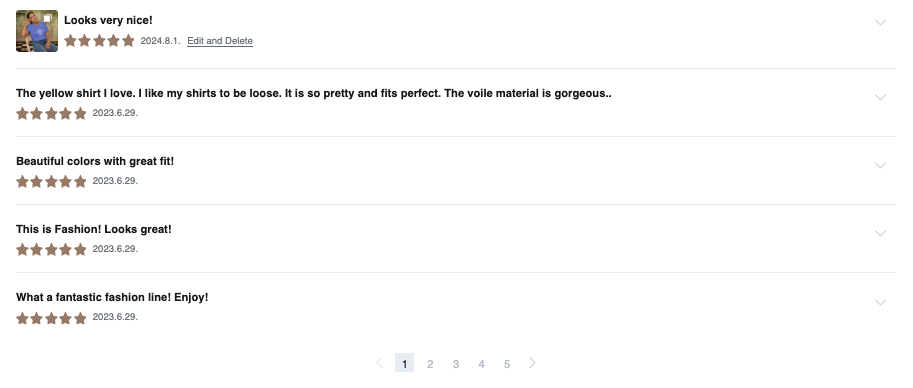Click Edit and Delete link
Screen dimensions: 913x388
220,41
